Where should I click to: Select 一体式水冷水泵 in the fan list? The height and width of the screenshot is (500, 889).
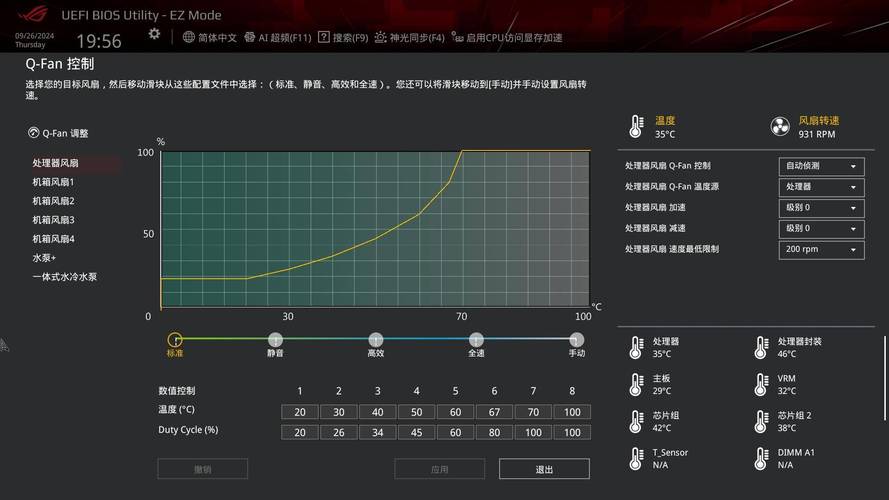coord(65,277)
